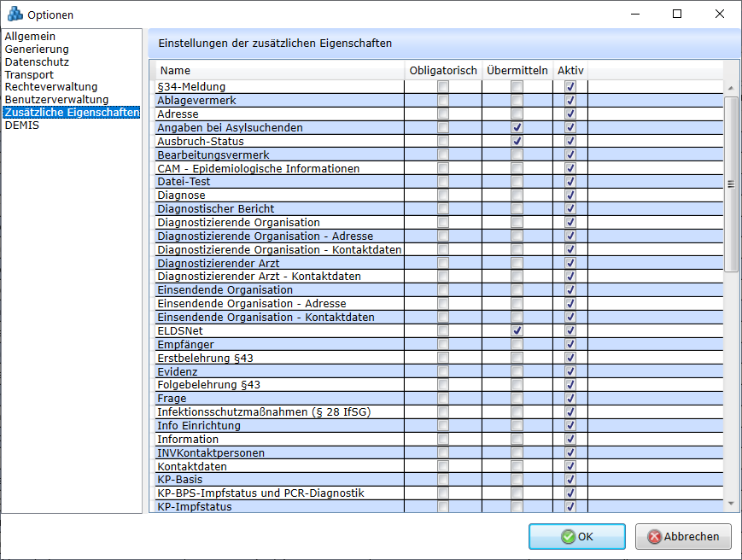Enable Obligatorisch for Adresse row
Viewport: 742px width, 560px height.
[442, 114]
